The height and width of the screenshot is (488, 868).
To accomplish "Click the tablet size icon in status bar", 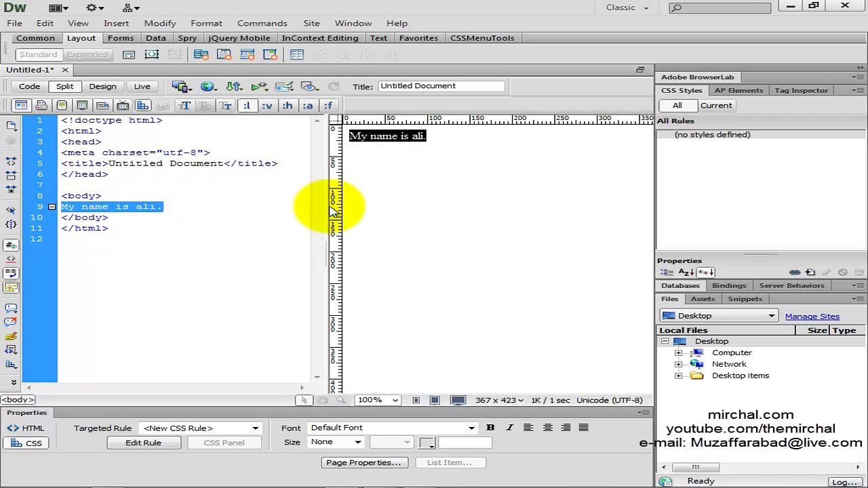I will 435,400.
